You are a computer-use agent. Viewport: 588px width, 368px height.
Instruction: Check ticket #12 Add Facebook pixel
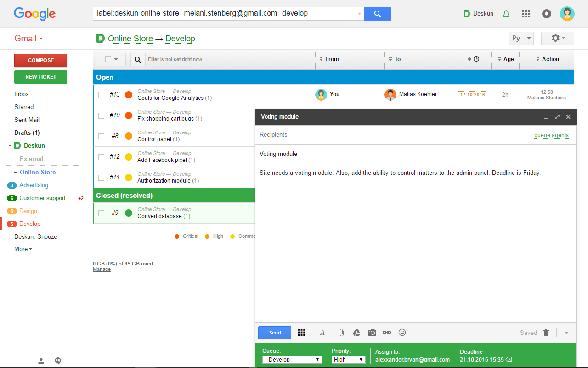tap(101, 157)
